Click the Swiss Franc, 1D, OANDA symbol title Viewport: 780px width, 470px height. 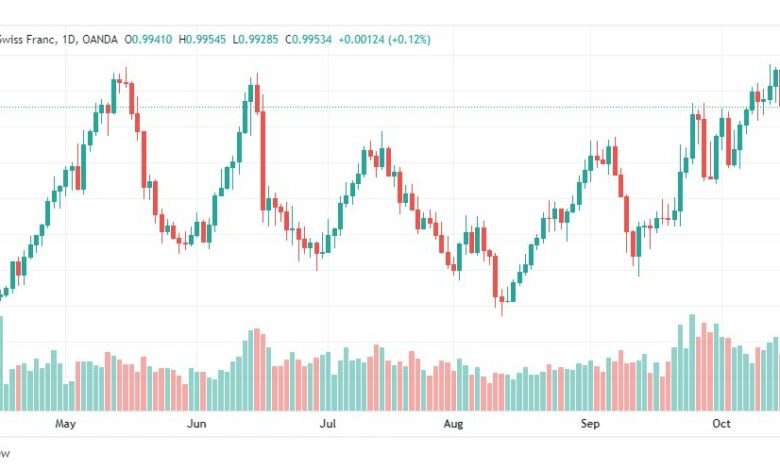pyautogui.click(x=59, y=39)
